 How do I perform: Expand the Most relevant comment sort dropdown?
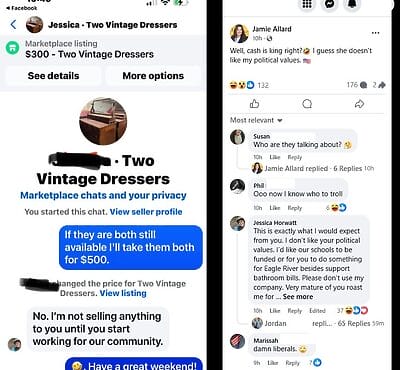click(256, 120)
